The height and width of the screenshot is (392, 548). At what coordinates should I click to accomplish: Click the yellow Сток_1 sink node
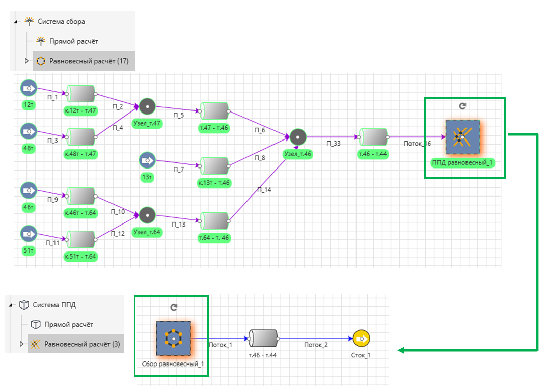tap(361, 338)
